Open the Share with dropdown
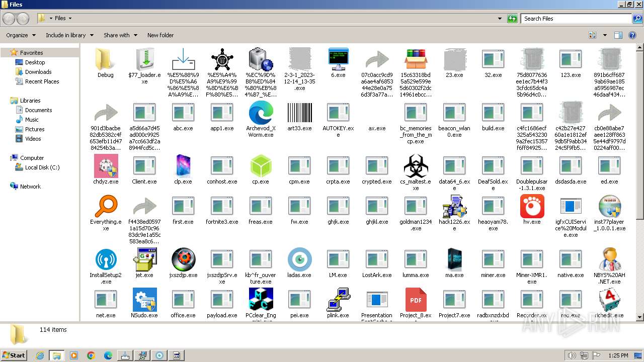The image size is (644, 362). tap(120, 35)
